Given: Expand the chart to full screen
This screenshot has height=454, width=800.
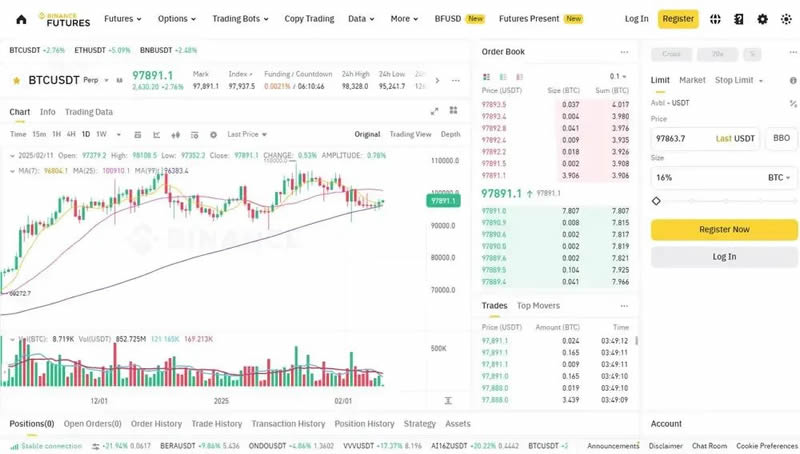Looking at the screenshot, I should [434, 111].
